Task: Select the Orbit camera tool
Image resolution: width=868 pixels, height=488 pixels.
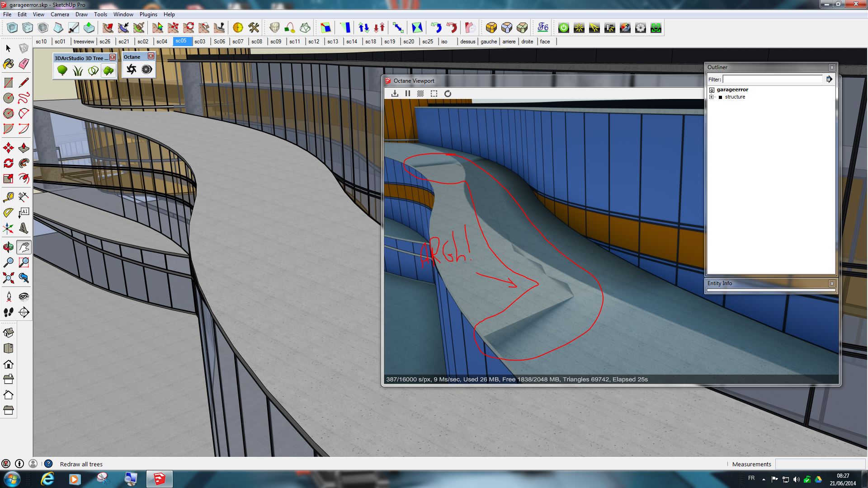Action: [8, 247]
